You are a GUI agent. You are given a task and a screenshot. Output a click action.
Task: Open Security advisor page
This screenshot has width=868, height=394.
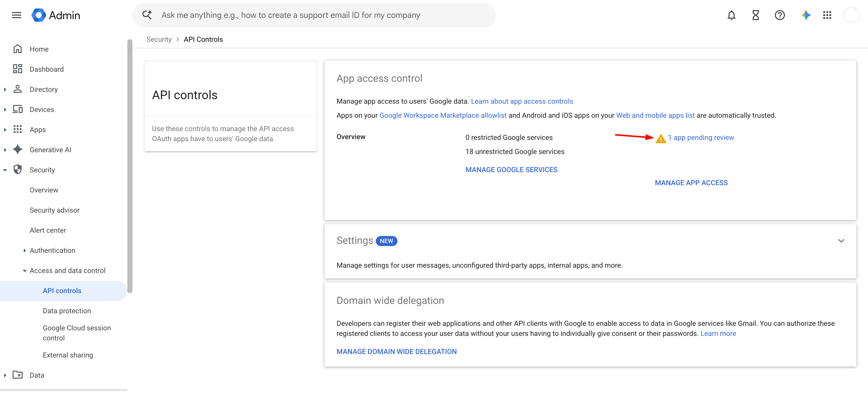click(x=55, y=210)
